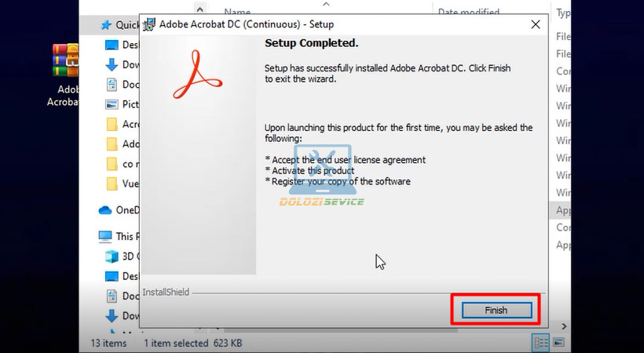Switch to large icons view in status bar
Image resolution: width=644 pixels, height=353 pixels.
pos(558,343)
